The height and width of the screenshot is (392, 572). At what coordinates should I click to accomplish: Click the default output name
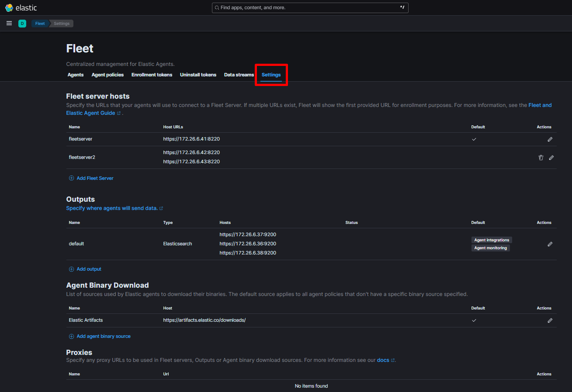coord(76,244)
